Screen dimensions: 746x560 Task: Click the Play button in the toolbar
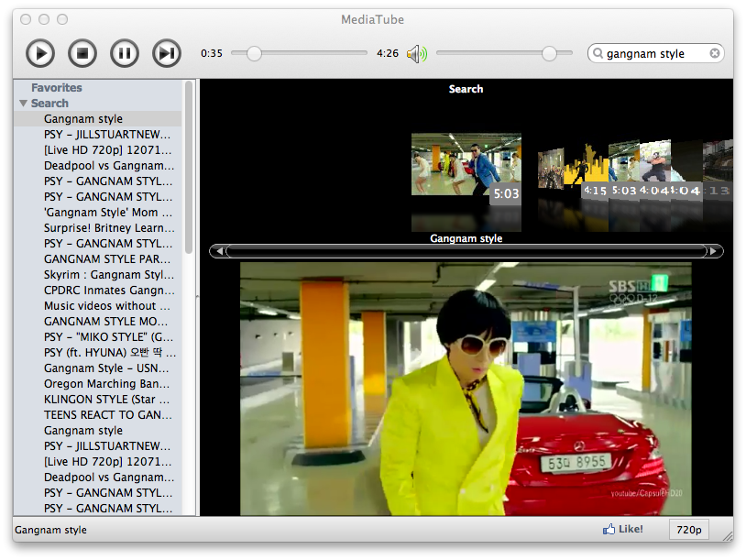pos(40,53)
